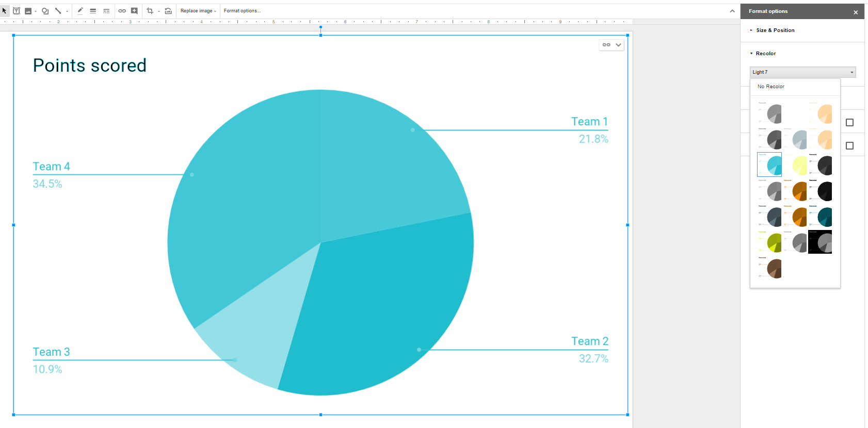
Task: Click the Team 2 label
Action: coord(590,341)
